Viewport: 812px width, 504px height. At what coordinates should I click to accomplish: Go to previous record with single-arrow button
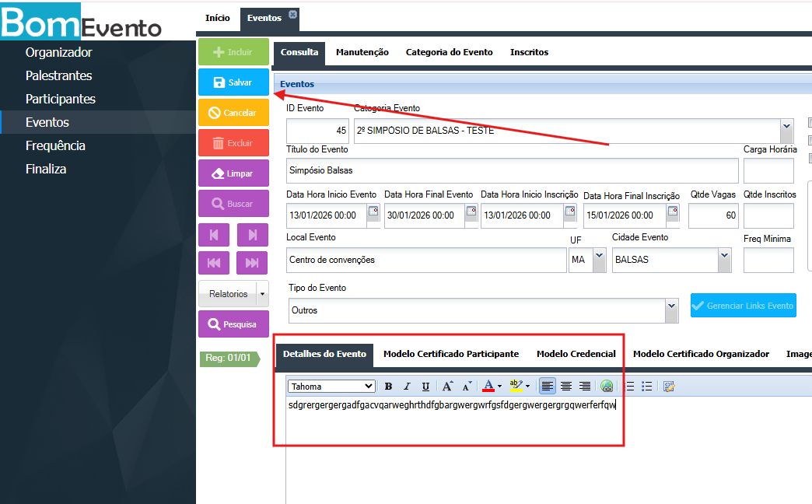pyautogui.click(x=214, y=235)
